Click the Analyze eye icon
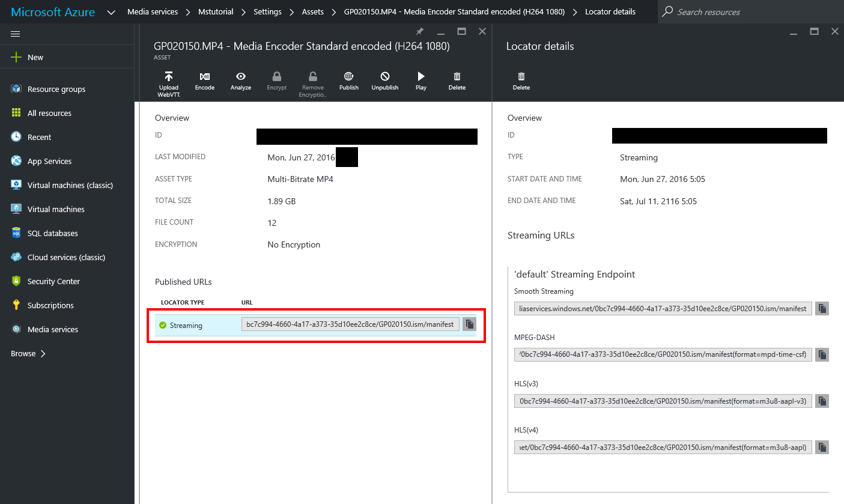 [x=241, y=81]
